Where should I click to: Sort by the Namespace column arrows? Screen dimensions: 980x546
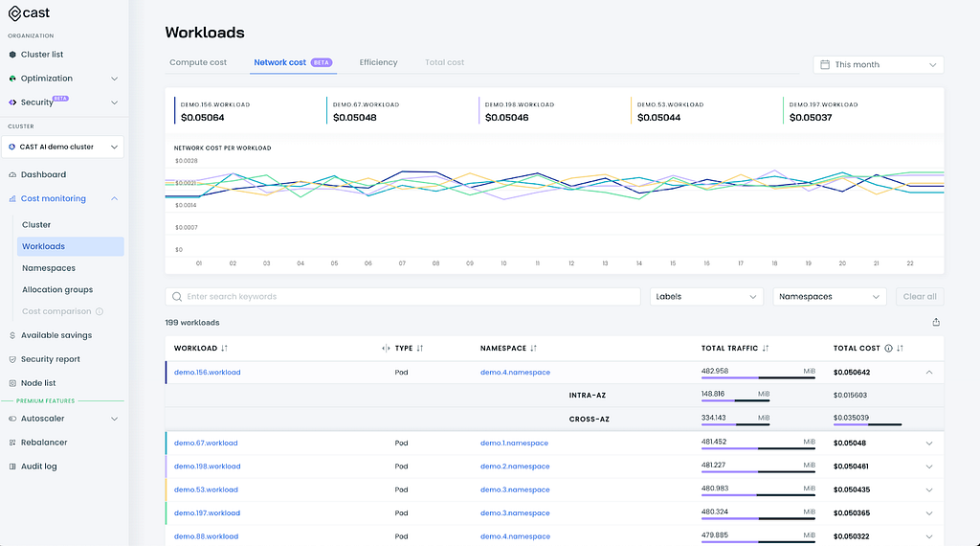pyautogui.click(x=533, y=349)
